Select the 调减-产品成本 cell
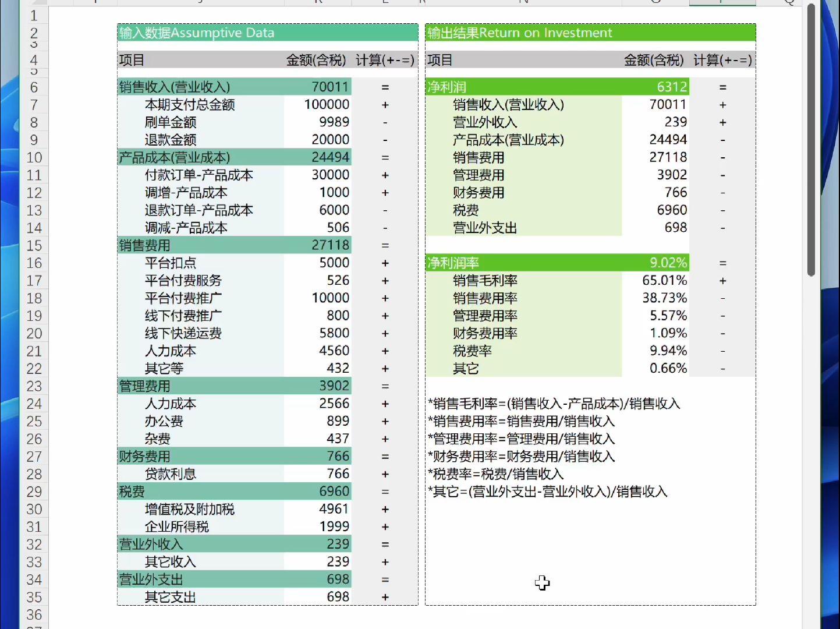This screenshot has height=629, width=840. [x=201, y=228]
